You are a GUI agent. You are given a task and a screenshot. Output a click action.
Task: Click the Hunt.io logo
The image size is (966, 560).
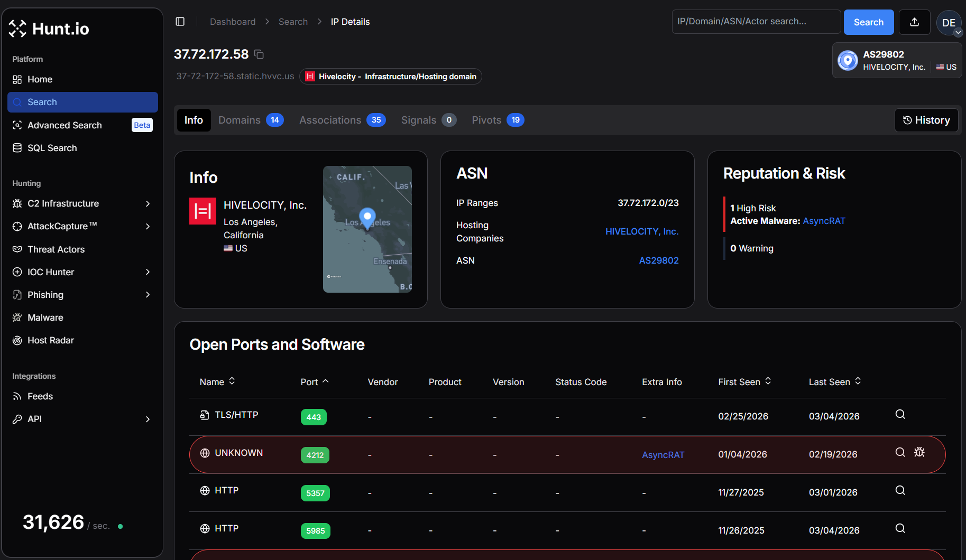pyautogui.click(x=49, y=29)
